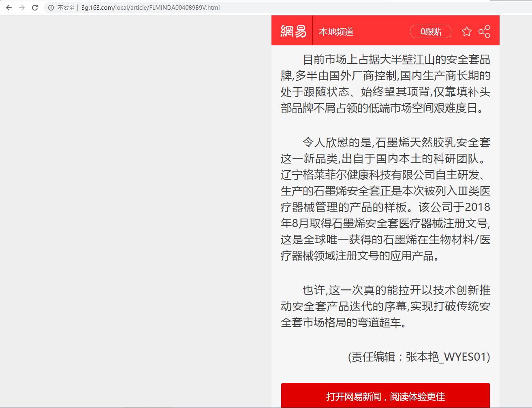
Task: Click the NetEase 網易 logo
Action: (x=293, y=31)
